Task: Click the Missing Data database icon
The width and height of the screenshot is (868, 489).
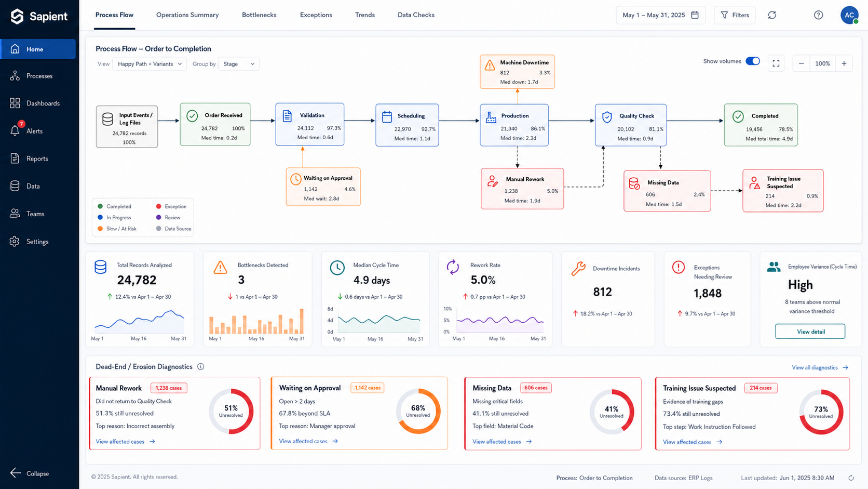Action: [x=634, y=183]
